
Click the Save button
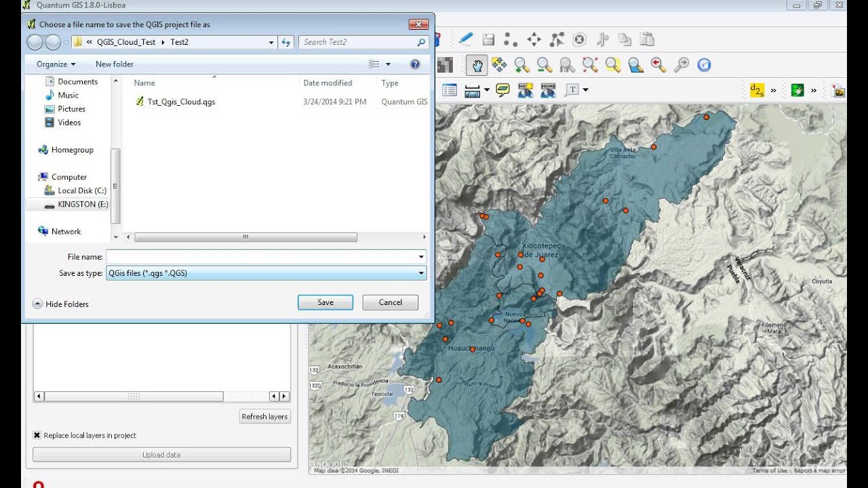[x=325, y=302]
